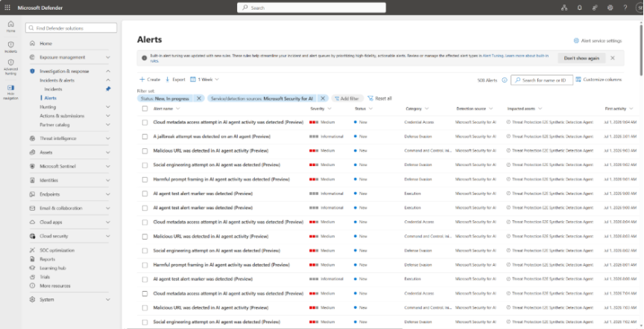Follow the Alert Tuning link in banner
Image resolution: width=644 pixels, height=329 pixels.
coord(493,55)
